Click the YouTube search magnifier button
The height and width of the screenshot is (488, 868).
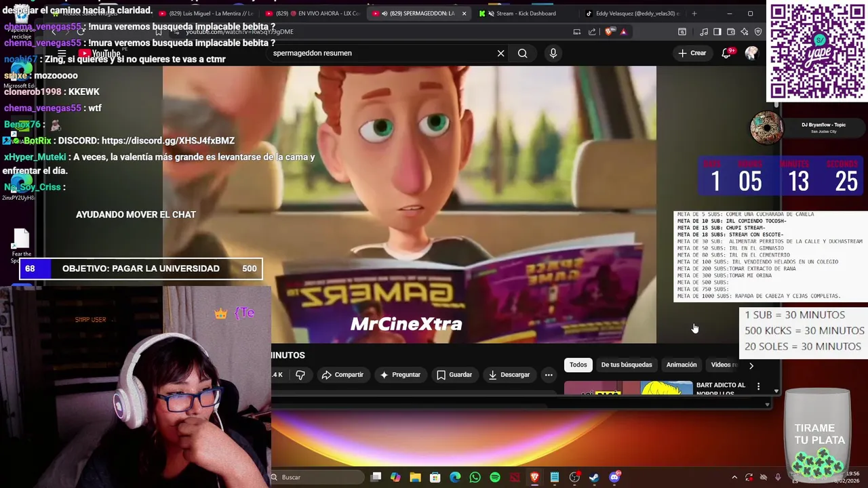pos(522,53)
